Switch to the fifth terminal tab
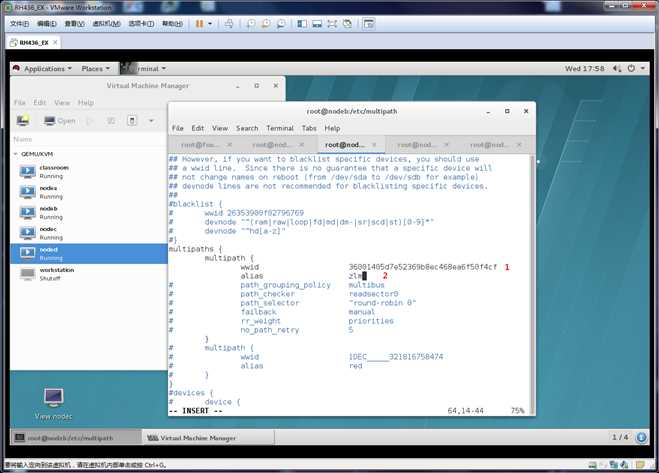The width and height of the screenshot is (659, 473). pos(490,145)
